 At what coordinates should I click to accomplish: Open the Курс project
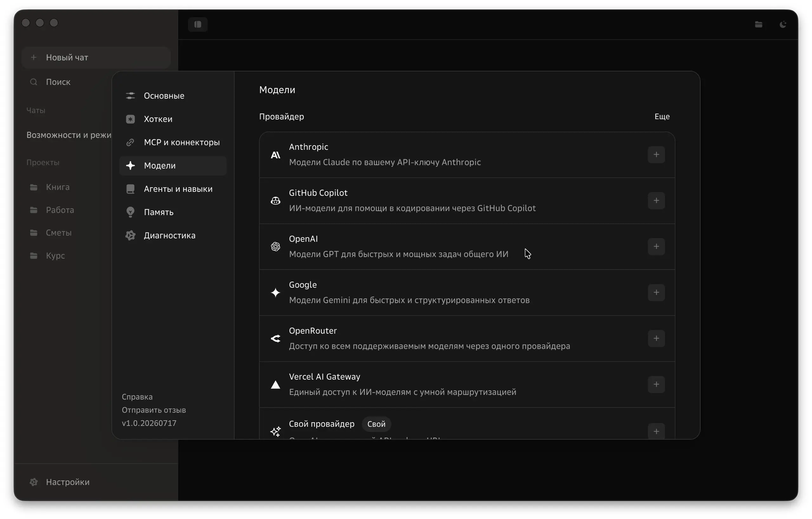coord(55,256)
